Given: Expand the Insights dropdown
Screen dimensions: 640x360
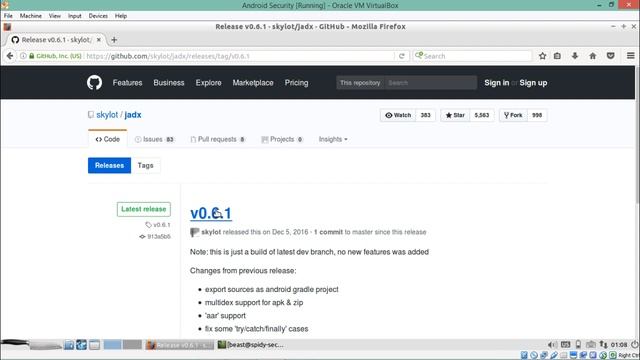Looking at the screenshot, I should tap(333, 139).
